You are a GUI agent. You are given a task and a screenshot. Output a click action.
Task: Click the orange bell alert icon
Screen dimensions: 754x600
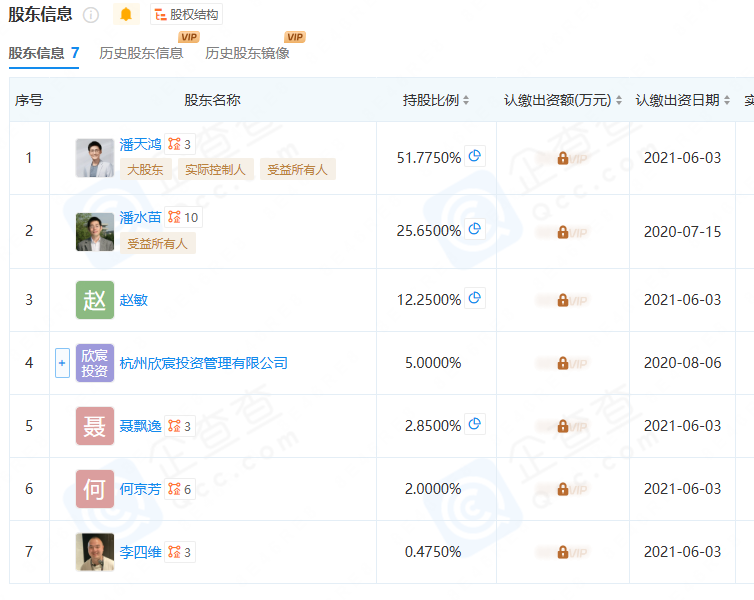point(126,14)
